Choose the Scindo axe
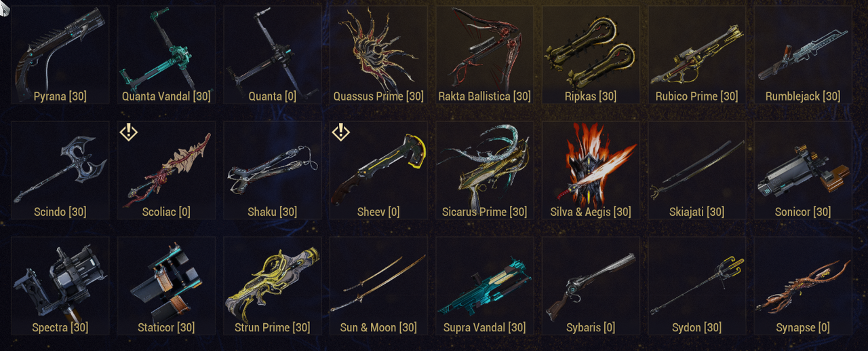Viewport: 868px width, 351px height. pyautogui.click(x=60, y=170)
